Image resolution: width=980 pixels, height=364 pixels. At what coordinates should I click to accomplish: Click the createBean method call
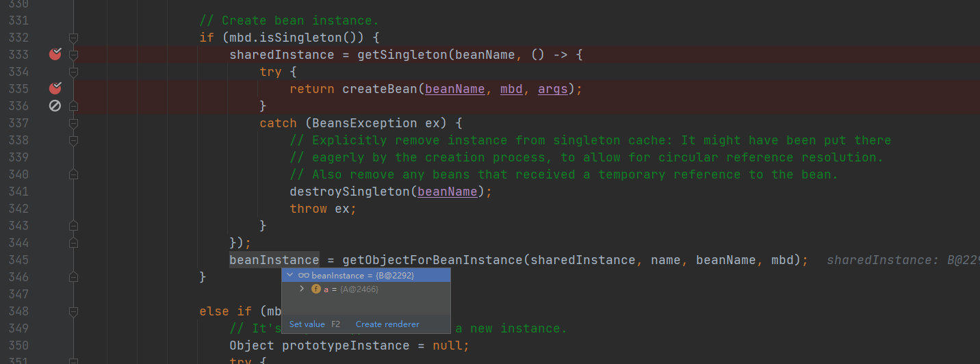[379, 89]
